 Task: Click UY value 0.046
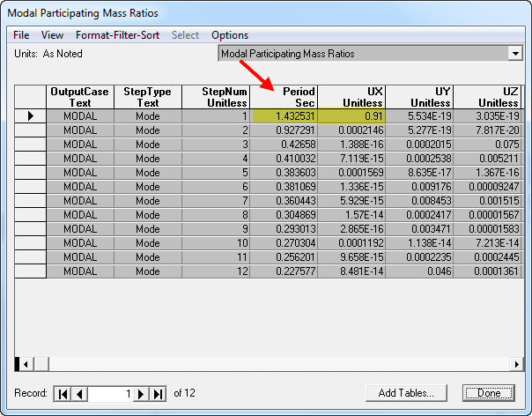coord(419,271)
